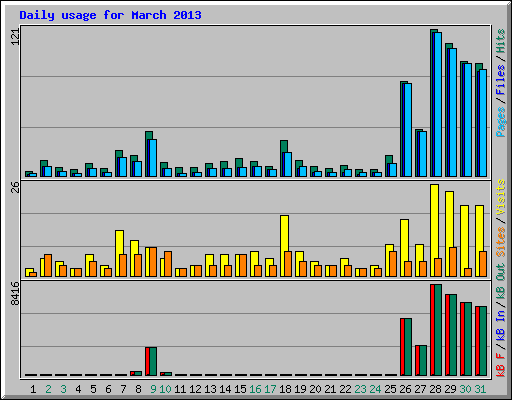512x400 pixels.
Task: Click day 28 green kB bar in bottom chart
Action: [x=438, y=330]
